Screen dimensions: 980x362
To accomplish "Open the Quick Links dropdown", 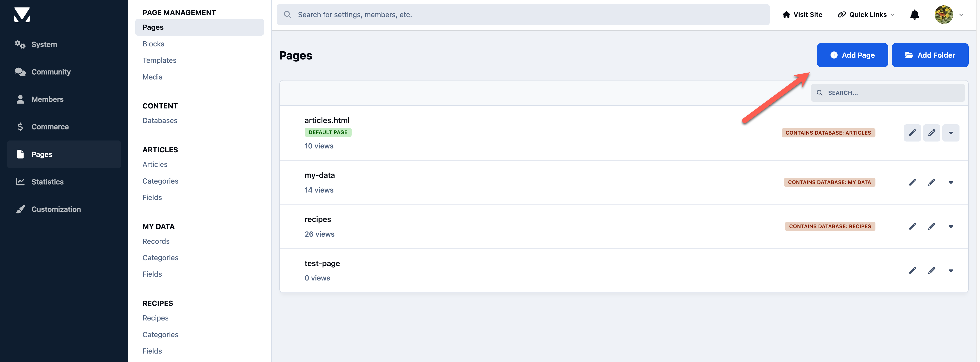I will (866, 14).
